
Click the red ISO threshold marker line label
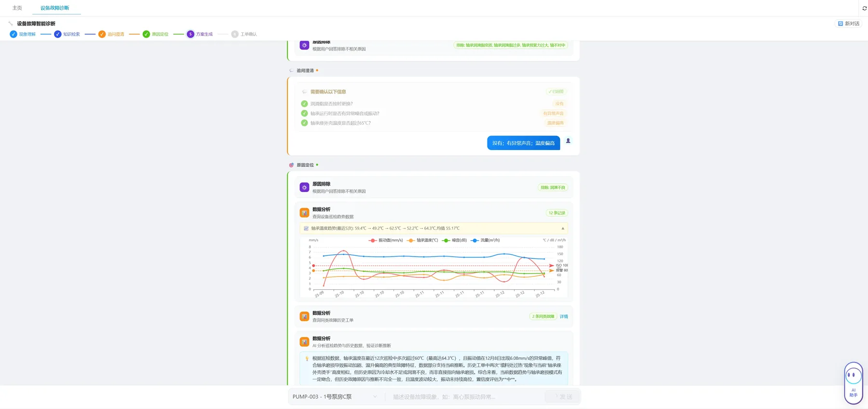click(x=562, y=265)
